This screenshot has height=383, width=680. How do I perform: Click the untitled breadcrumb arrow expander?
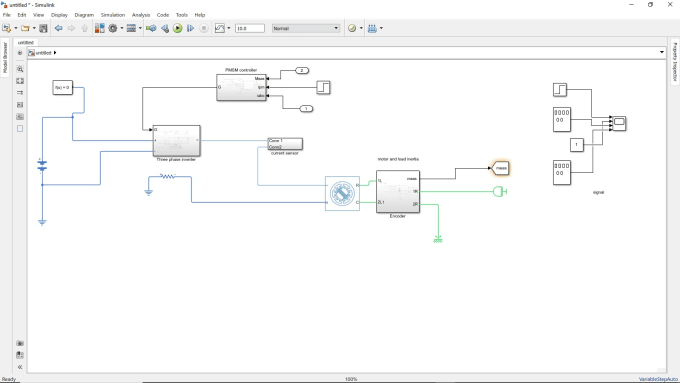click(x=55, y=52)
